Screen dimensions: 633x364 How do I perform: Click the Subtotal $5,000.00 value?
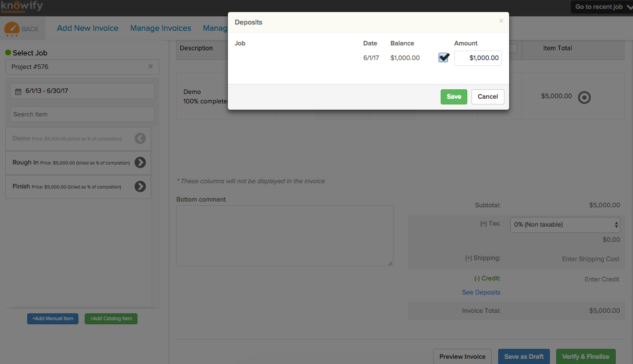tap(604, 205)
